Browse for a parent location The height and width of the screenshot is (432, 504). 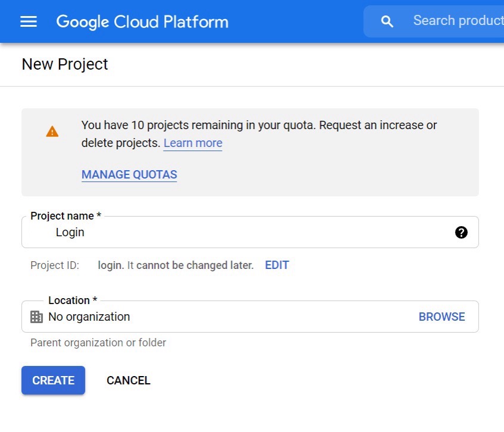pyautogui.click(x=442, y=317)
